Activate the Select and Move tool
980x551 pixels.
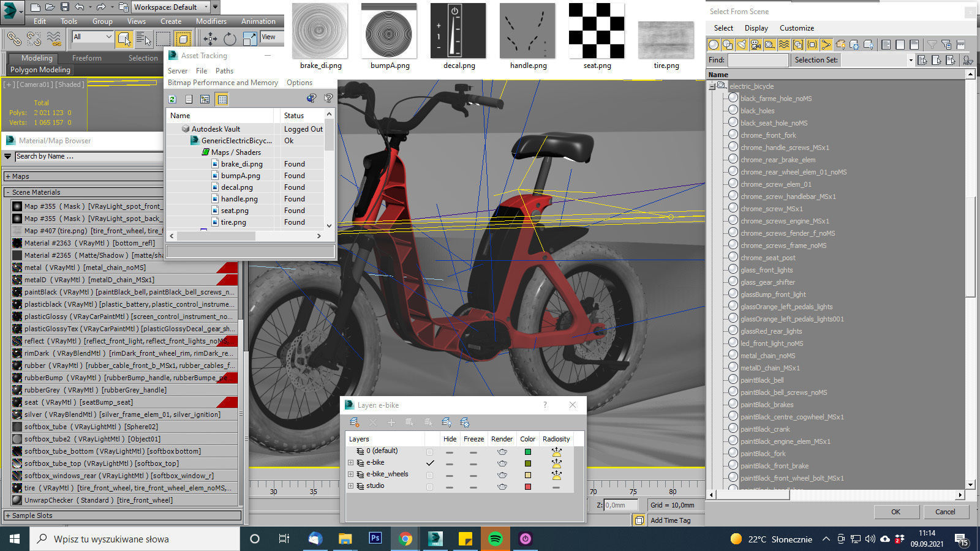coord(210,39)
